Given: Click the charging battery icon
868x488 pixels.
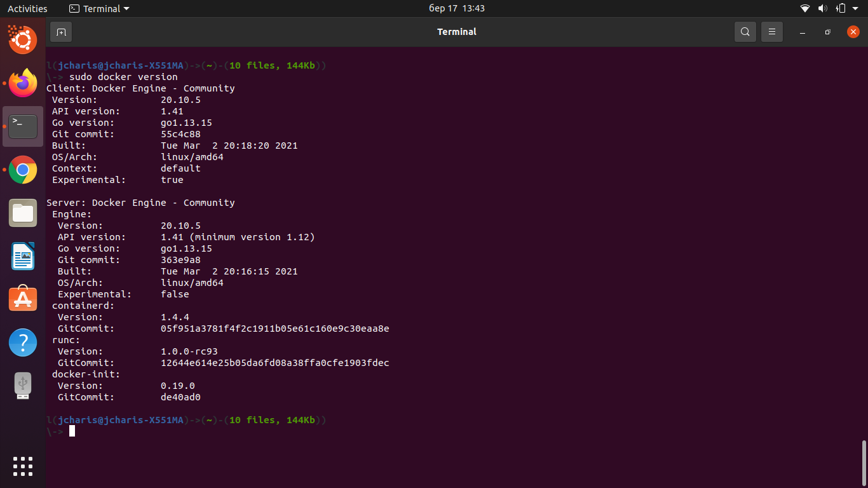Looking at the screenshot, I should (x=840, y=8).
